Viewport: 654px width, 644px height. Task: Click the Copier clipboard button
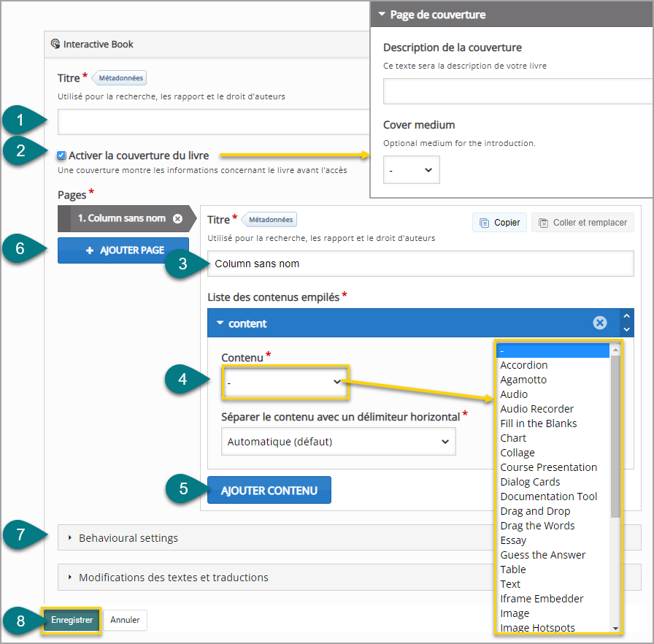tap(500, 223)
